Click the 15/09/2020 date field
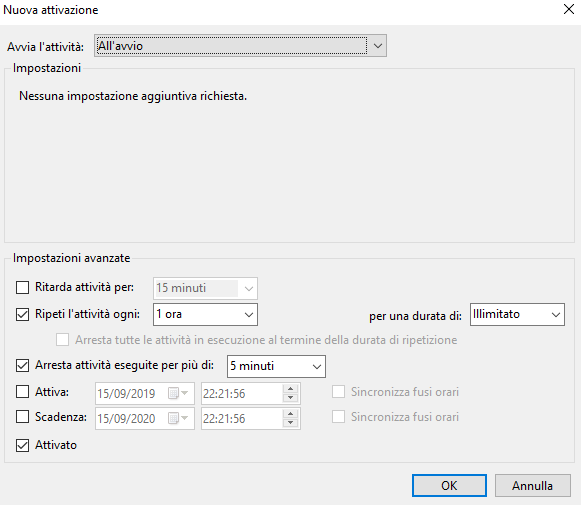Image resolution: width=581 pixels, height=505 pixels. tap(145, 419)
